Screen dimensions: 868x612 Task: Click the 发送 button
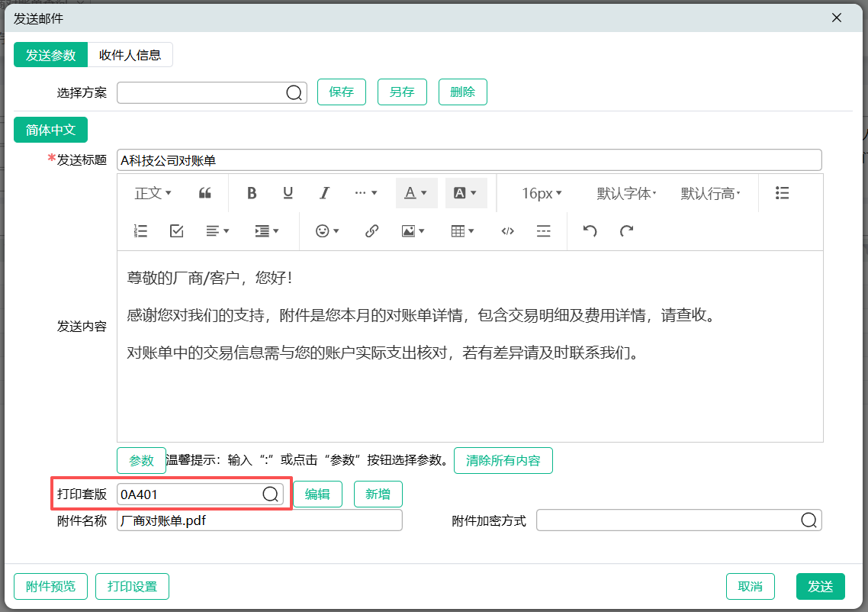(820, 586)
